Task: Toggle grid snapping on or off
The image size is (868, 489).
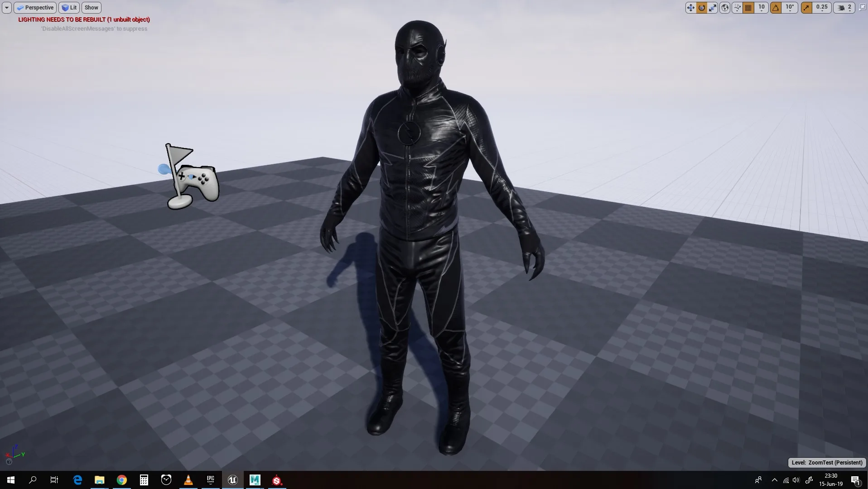Action: [x=747, y=8]
